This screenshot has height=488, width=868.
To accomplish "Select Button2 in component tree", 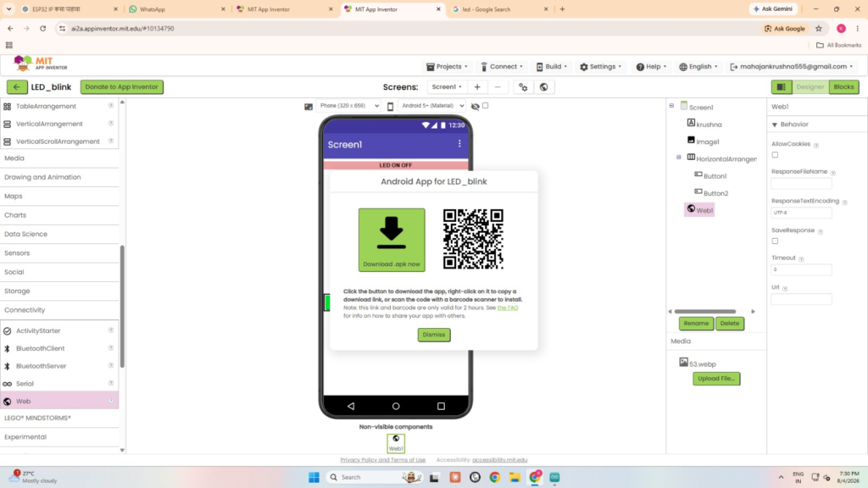I will 715,193.
